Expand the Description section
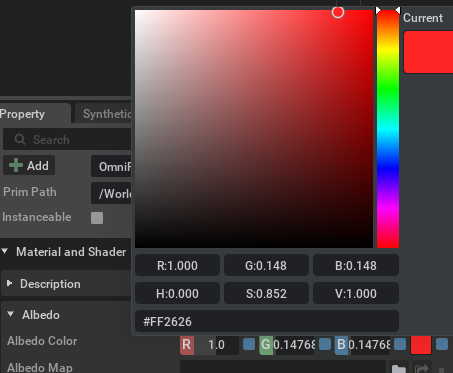This screenshot has height=373, width=453. [10, 284]
